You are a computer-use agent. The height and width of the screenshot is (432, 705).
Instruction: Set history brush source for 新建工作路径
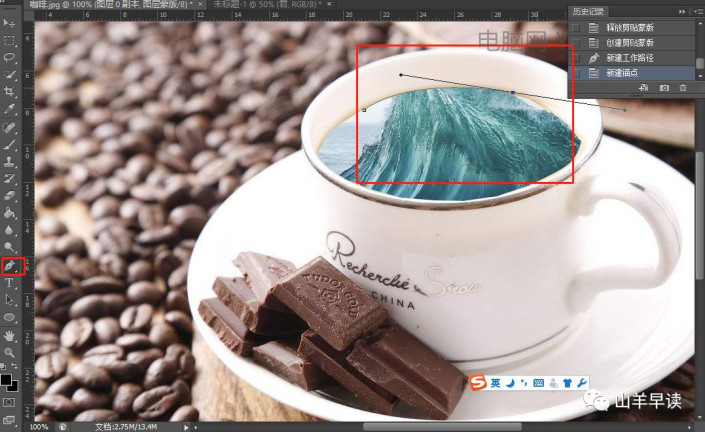(x=576, y=58)
